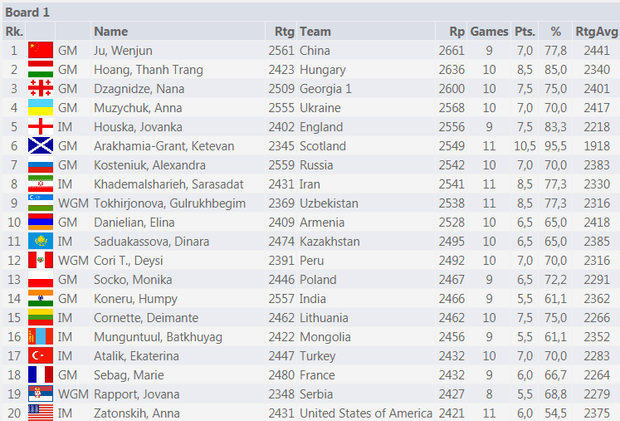
Task: Click the RtgAvg column header
Action: tap(595, 32)
